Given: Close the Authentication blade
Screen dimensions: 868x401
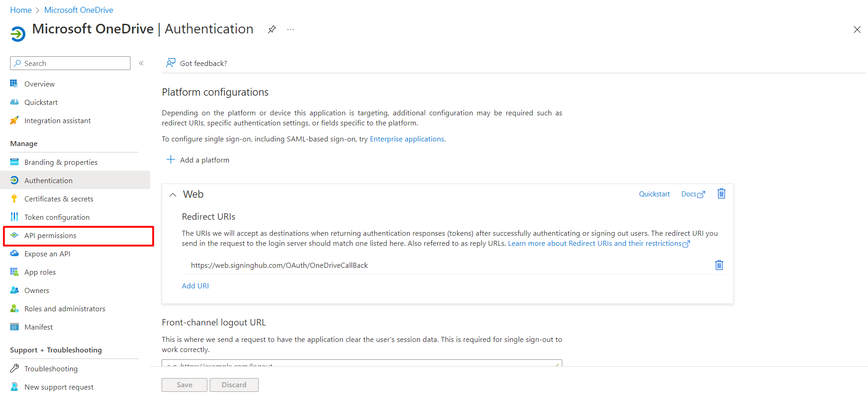Looking at the screenshot, I should 857,29.
